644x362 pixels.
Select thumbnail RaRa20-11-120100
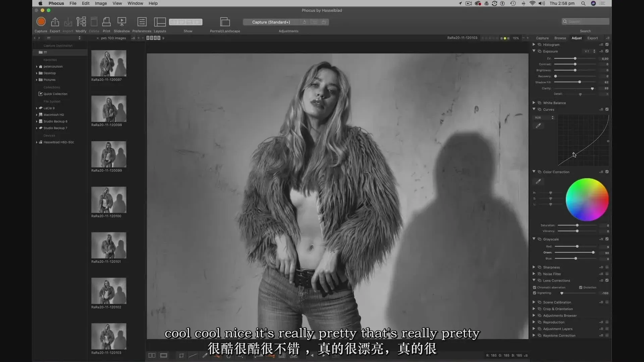tap(109, 200)
